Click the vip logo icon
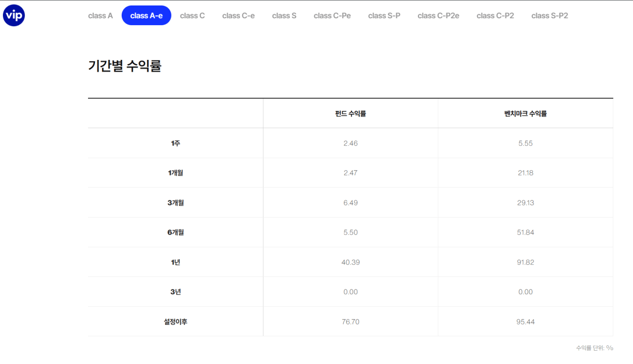 coord(14,15)
